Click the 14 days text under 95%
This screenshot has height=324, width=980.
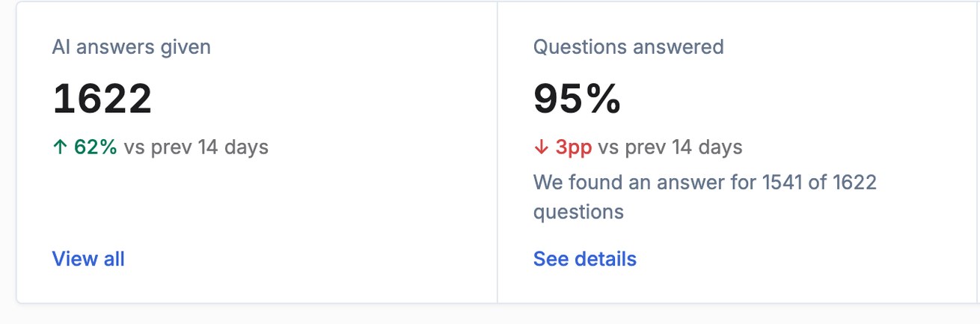707,147
